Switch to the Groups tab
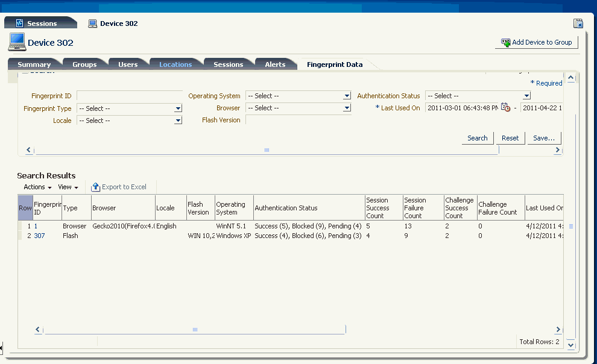597x364 pixels. click(84, 64)
